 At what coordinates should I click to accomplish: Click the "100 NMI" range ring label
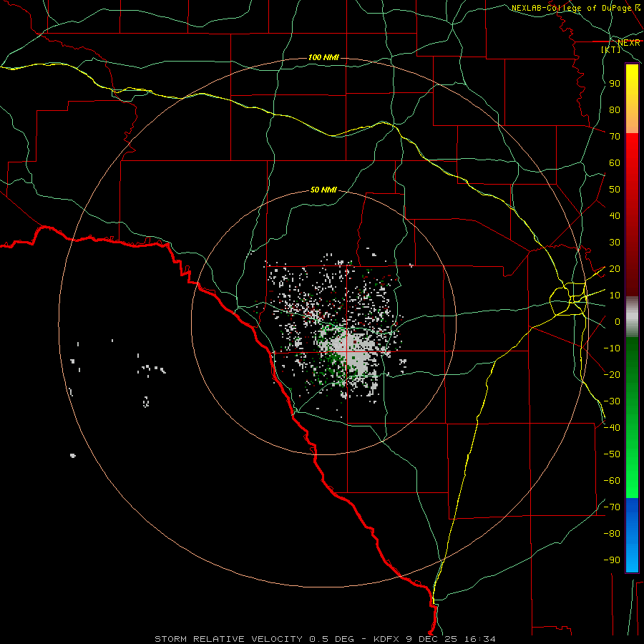tap(323, 57)
